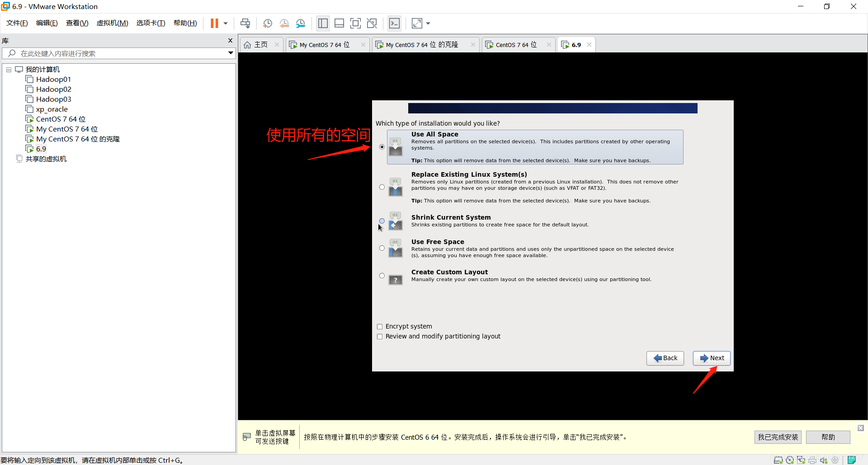Toggle the library sidebar view icon

[323, 23]
